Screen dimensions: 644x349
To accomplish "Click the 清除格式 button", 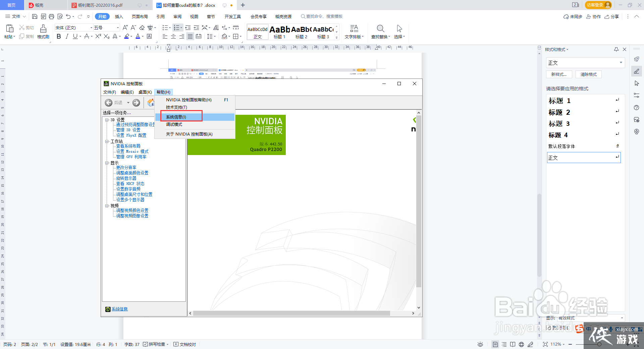I will 589,74.
